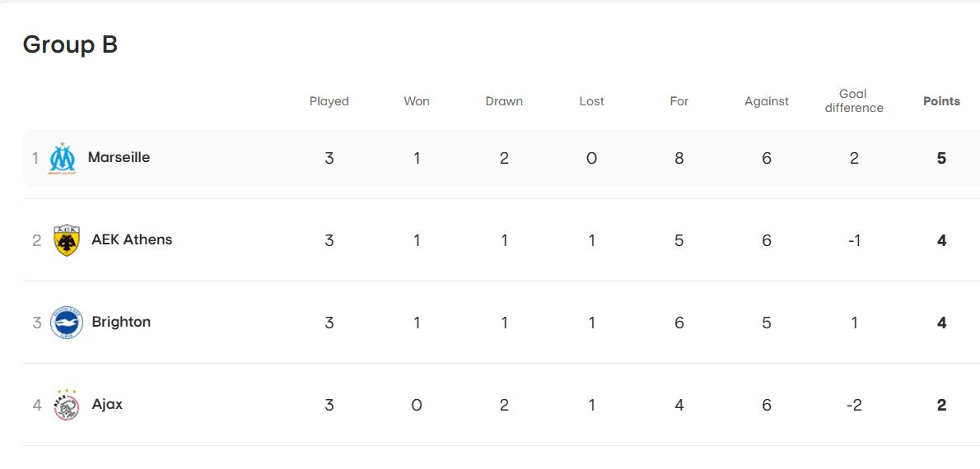Screen dimensions: 980x469
Task: Open the Ajax team name link
Action: tap(107, 404)
